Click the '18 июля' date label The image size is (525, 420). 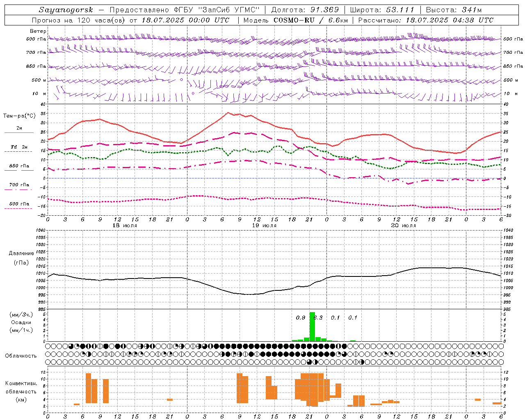pos(125,226)
